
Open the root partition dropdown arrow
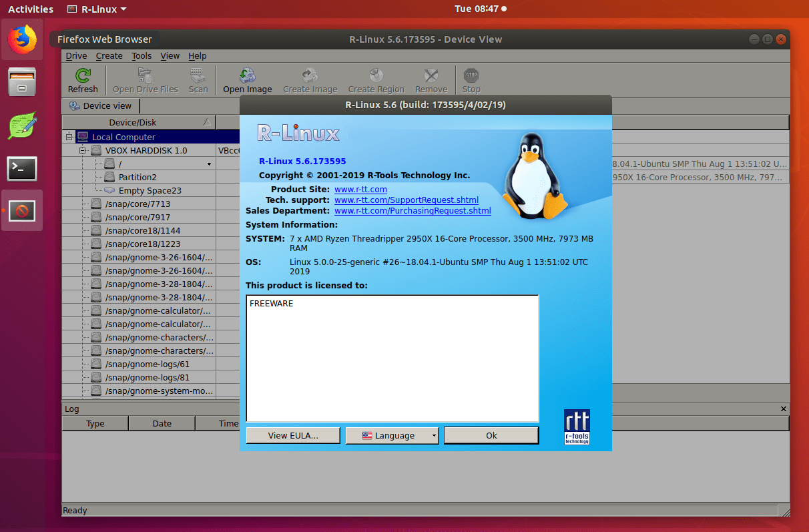tap(209, 164)
